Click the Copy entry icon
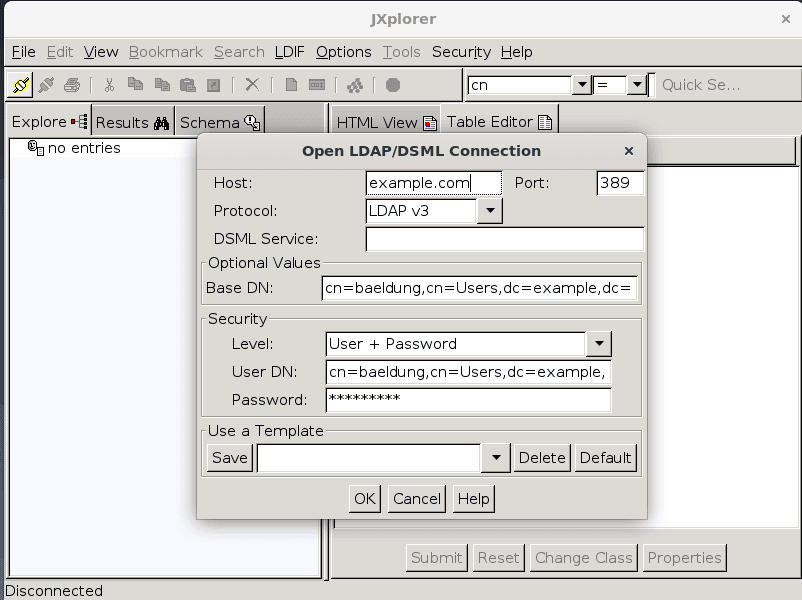802x600 pixels. (136, 84)
